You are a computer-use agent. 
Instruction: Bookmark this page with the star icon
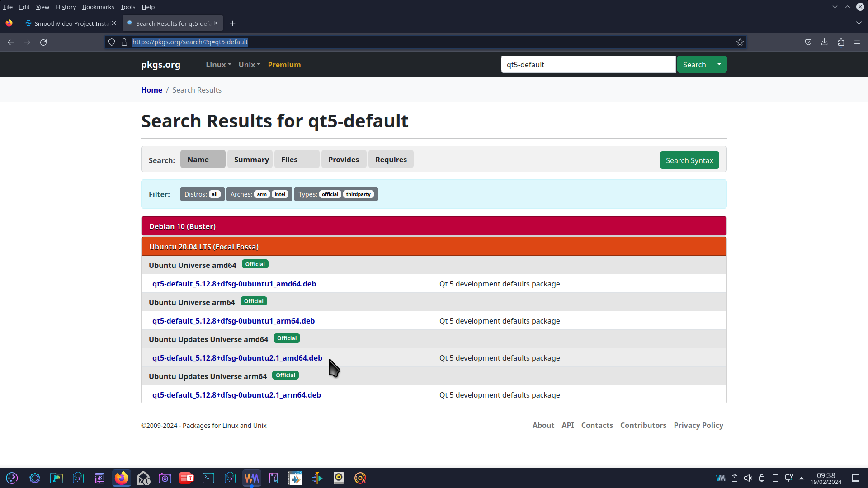click(740, 42)
